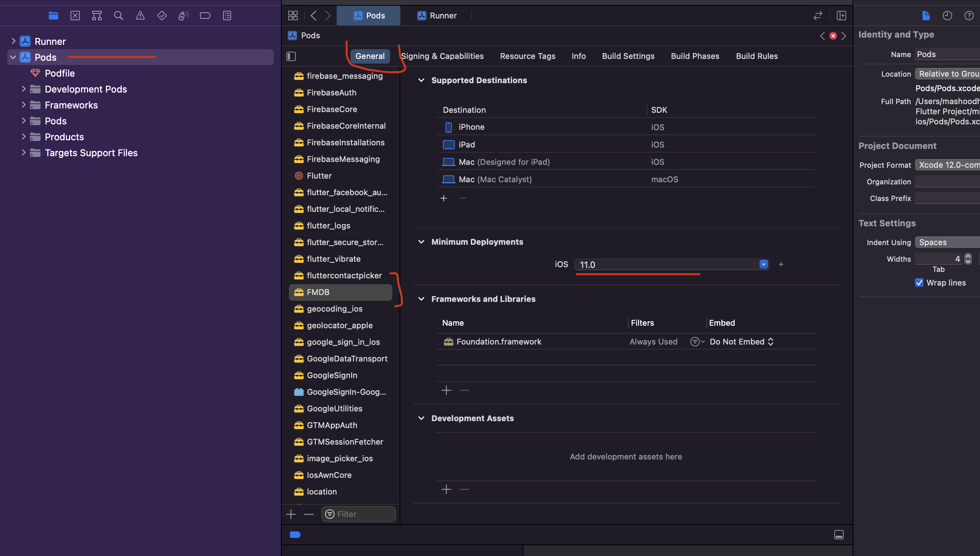Hide the project and targets list sidebar
Image resolution: width=980 pixels, height=556 pixels.
tap(291, 56)
